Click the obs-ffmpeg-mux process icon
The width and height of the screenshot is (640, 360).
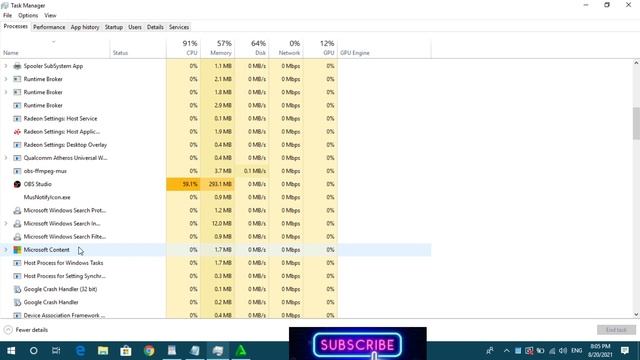17,171
